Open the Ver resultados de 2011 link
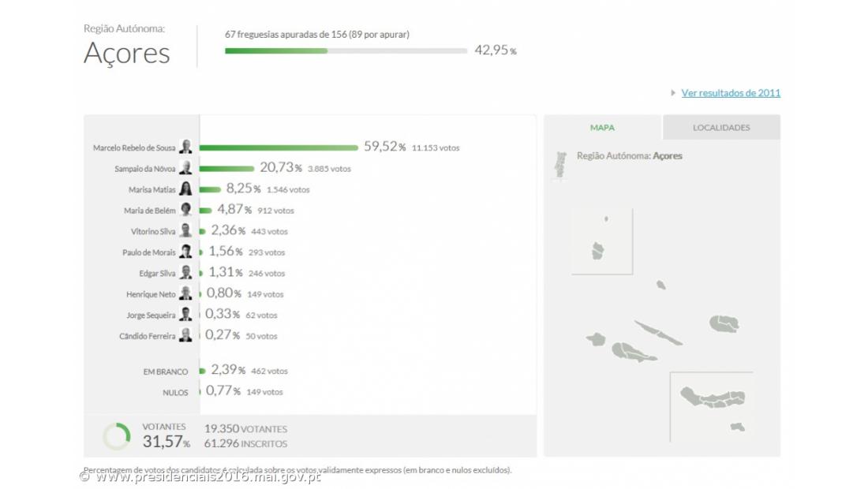The image size is (868, 489). [731, 93]
